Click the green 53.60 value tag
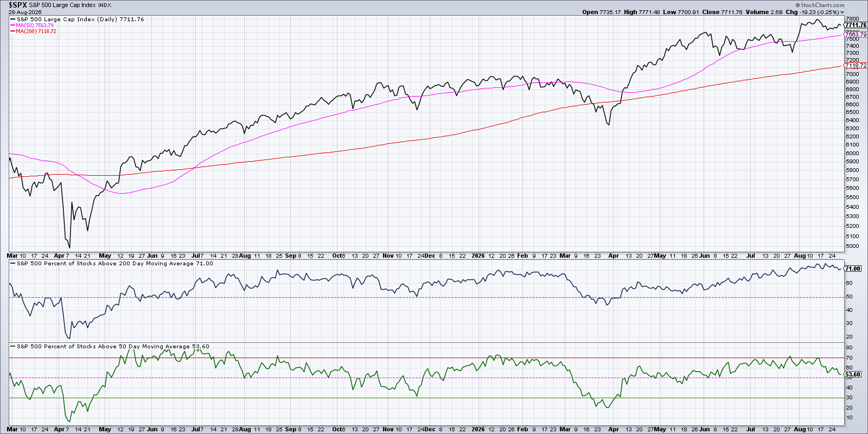Screen dimensions: 868x434 click(853, 374)
